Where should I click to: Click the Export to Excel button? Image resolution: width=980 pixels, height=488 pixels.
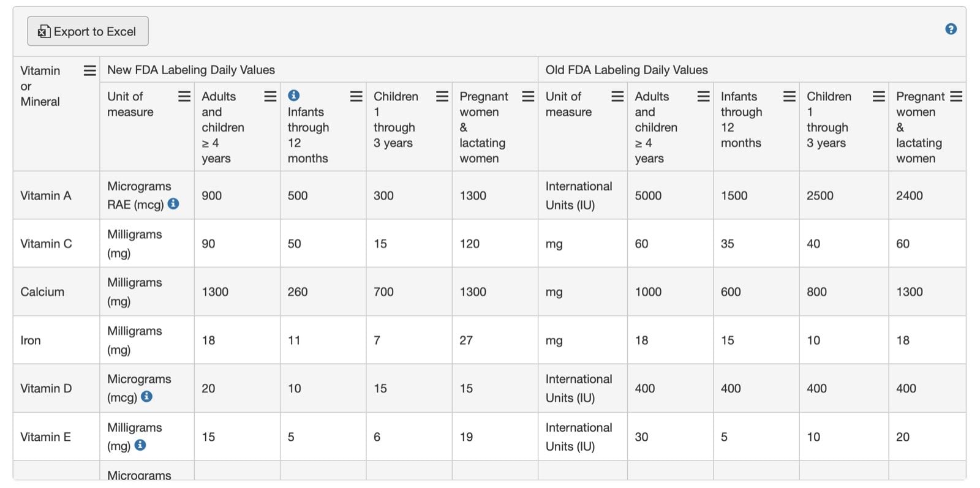click(88, 31)
